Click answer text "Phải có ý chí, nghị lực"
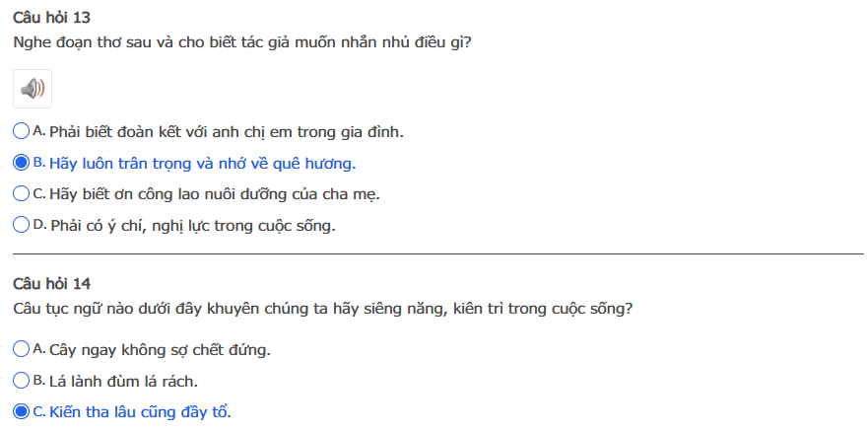This screenshot has height=432, width=868. point(192,227)
